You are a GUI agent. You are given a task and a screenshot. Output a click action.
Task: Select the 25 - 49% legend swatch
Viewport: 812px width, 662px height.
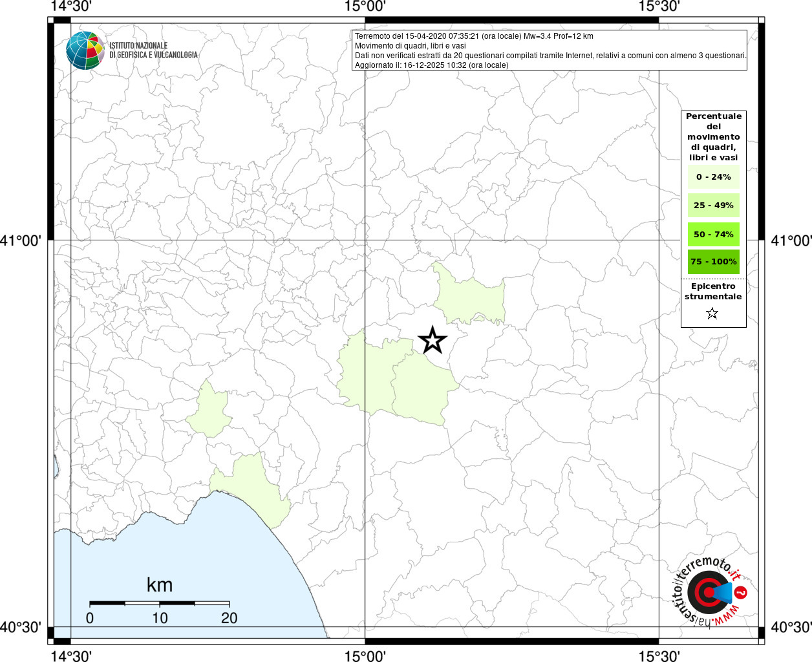(714, 205)
